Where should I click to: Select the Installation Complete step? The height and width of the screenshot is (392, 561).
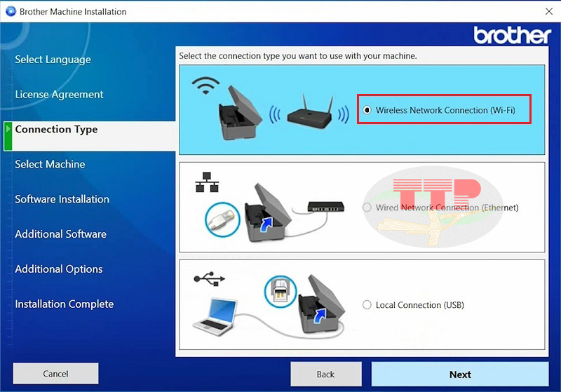(65, 304)
